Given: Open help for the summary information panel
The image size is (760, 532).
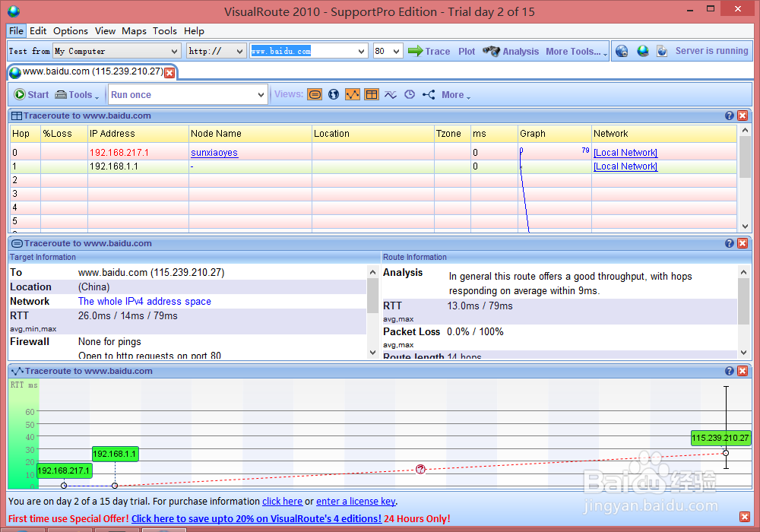Looking at the screenshot, I should [729, 243].
